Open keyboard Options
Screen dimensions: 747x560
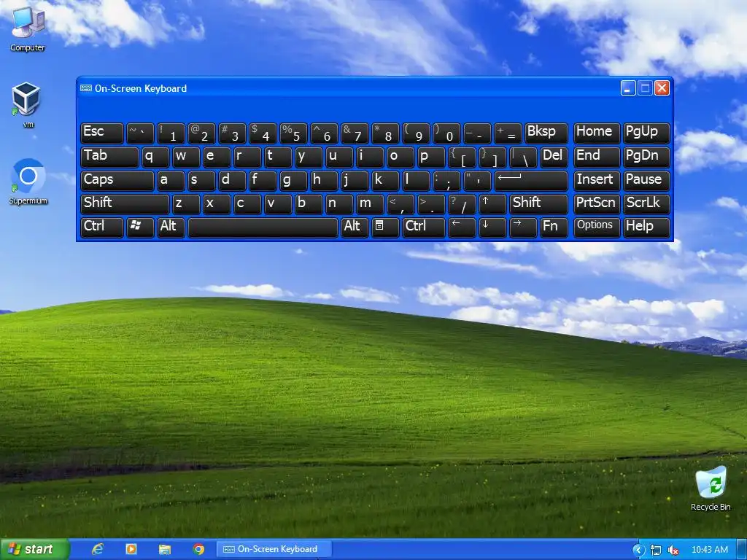[597, 227]
